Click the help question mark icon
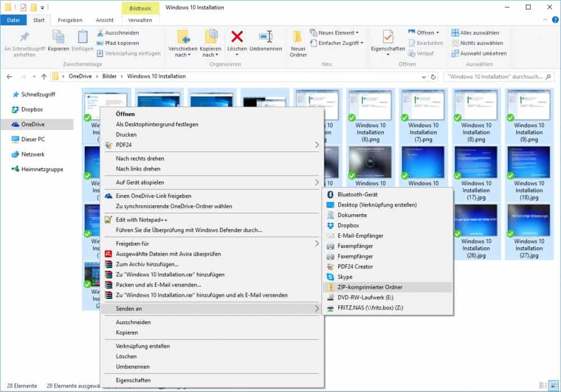Viewport: 561px width, 392px height. 555,20
